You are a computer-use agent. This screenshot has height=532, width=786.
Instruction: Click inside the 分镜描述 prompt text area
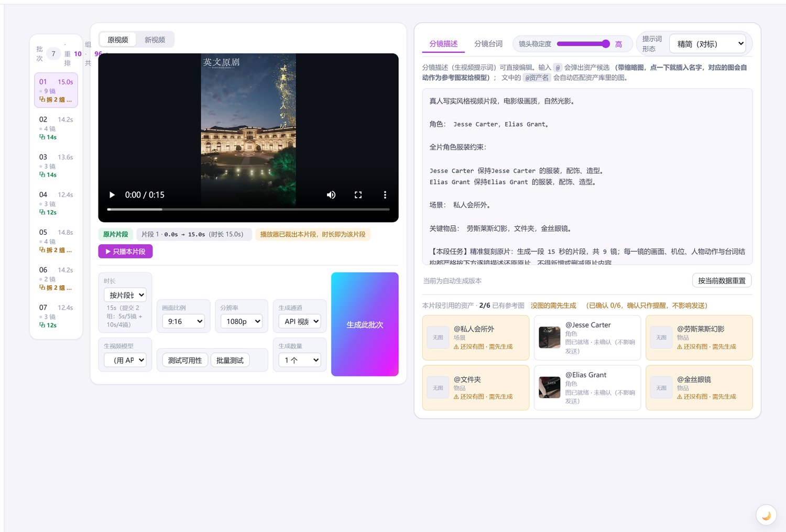coord(587,177)
